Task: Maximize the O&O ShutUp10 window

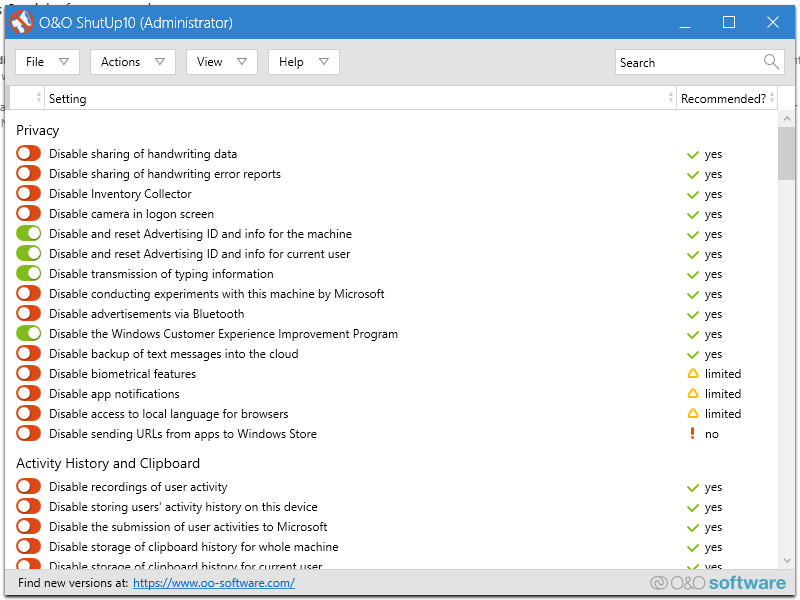Action: 729,22
